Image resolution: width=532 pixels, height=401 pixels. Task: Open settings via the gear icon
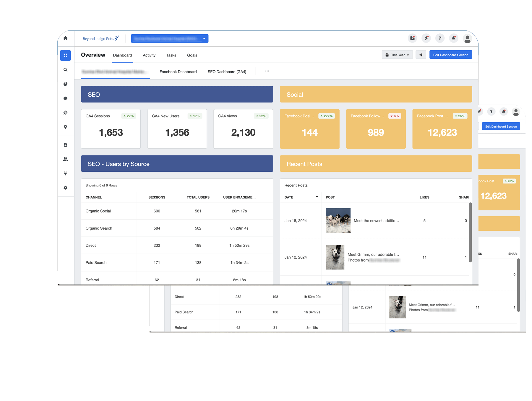pyautogui.click(x=65, y=188)
